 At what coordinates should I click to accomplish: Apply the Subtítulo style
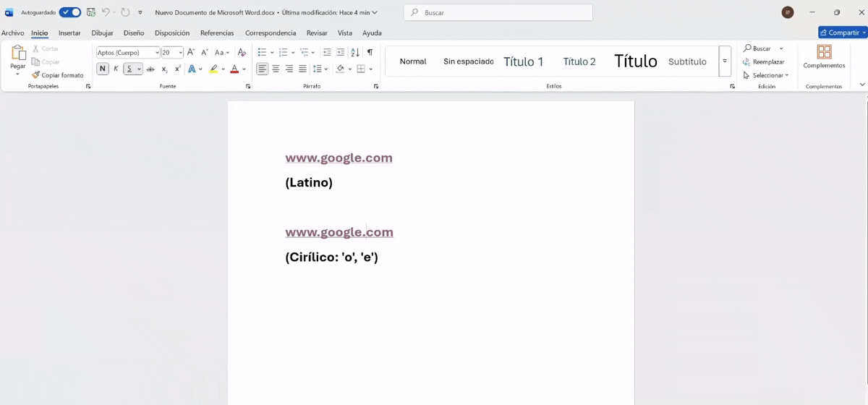(x=687, y=61)
